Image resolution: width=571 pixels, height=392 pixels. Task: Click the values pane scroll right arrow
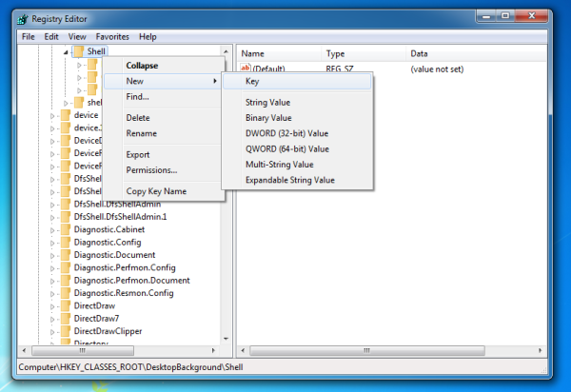tap(541, 350)
